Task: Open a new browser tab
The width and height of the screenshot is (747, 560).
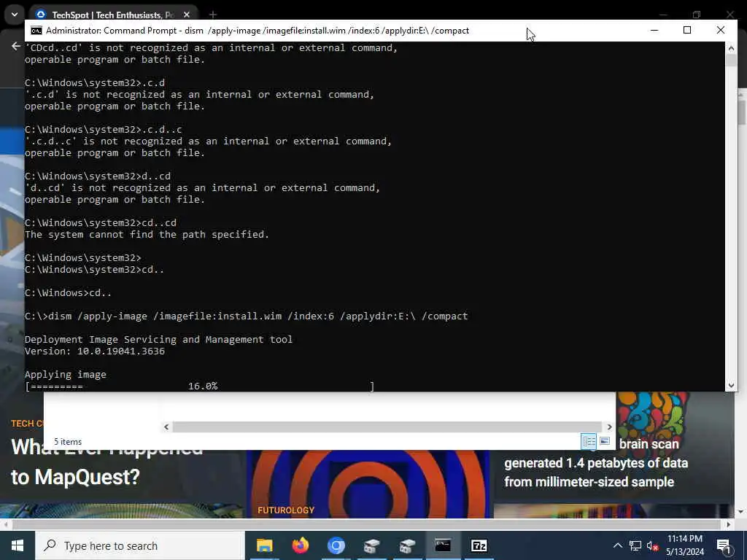Action: pos(213,15)
